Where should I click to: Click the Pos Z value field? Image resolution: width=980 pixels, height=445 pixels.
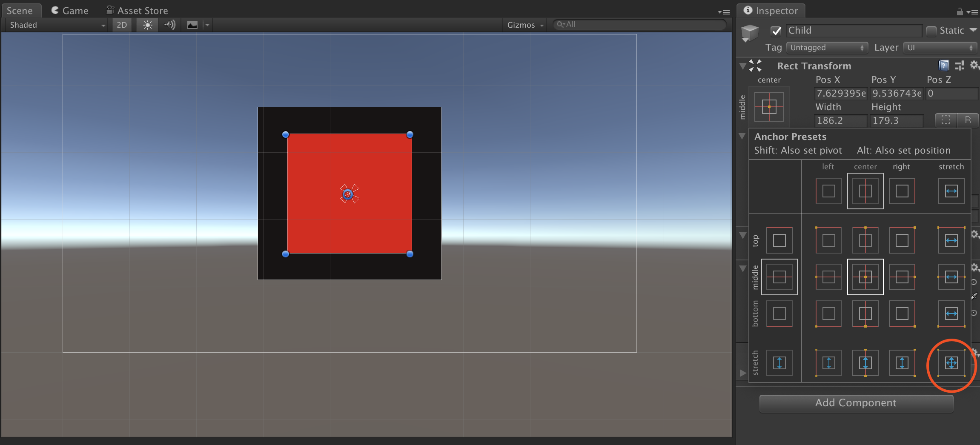(x=952, y=93)
